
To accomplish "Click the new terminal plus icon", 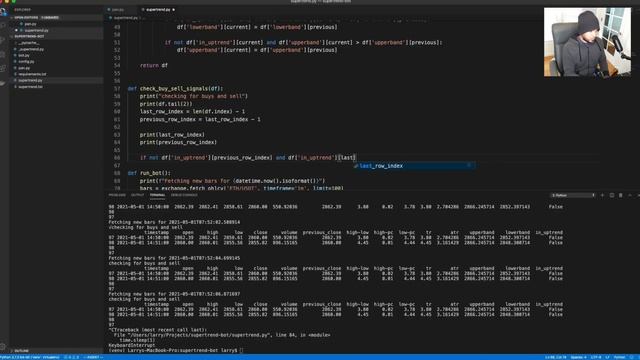I will point(602,195).
